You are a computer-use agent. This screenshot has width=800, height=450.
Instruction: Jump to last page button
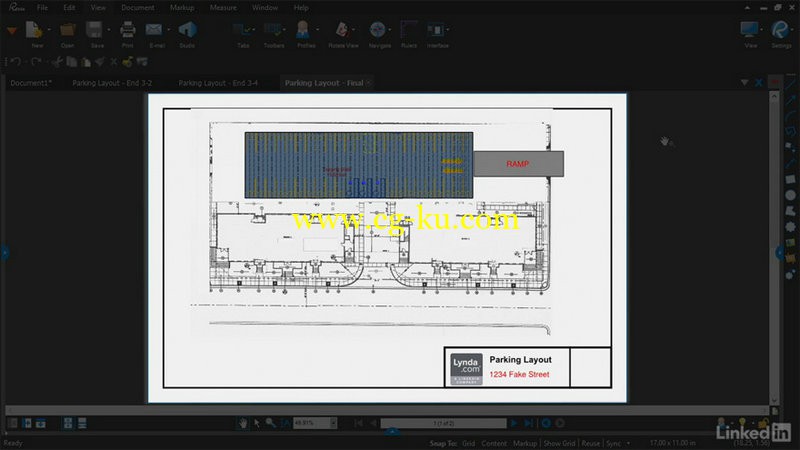point(529,423)
